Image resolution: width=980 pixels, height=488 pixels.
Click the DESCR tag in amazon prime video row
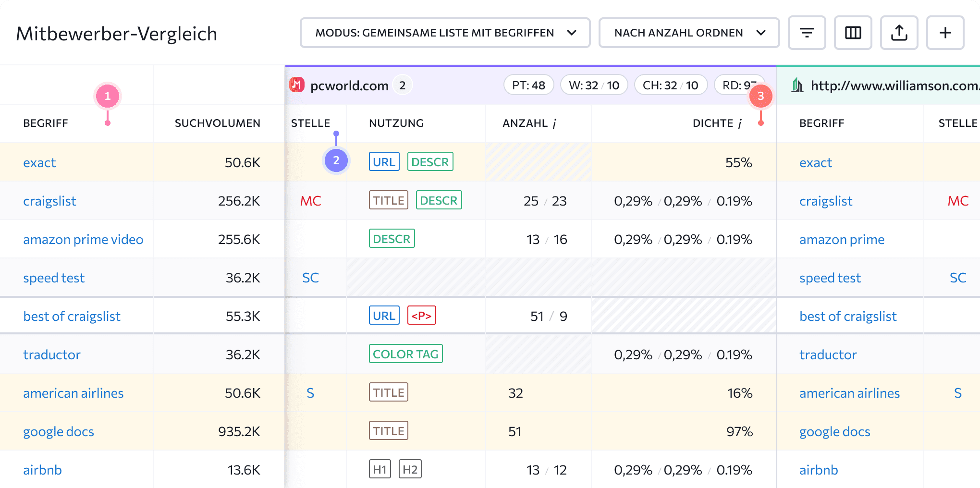pos(392,239)
